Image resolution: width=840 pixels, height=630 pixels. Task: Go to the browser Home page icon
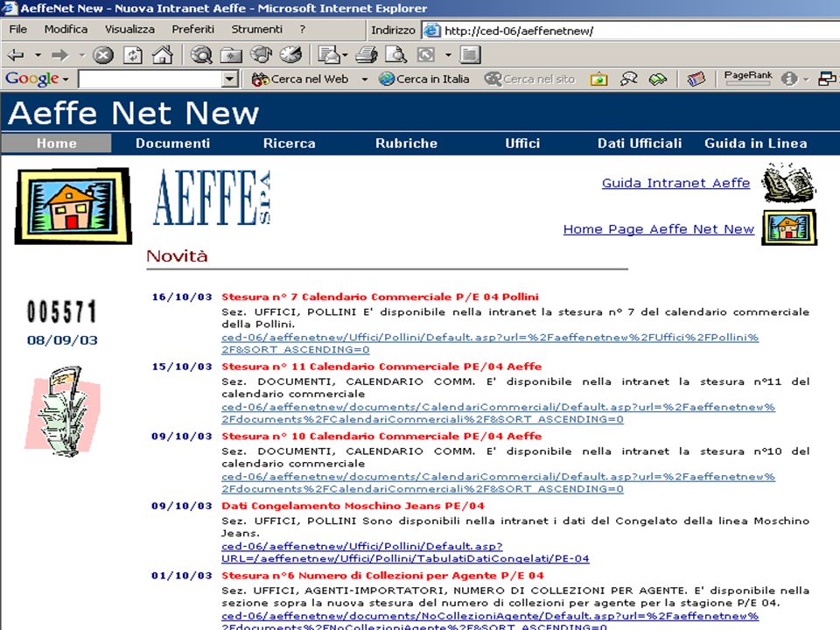click(x=163, y=54)
